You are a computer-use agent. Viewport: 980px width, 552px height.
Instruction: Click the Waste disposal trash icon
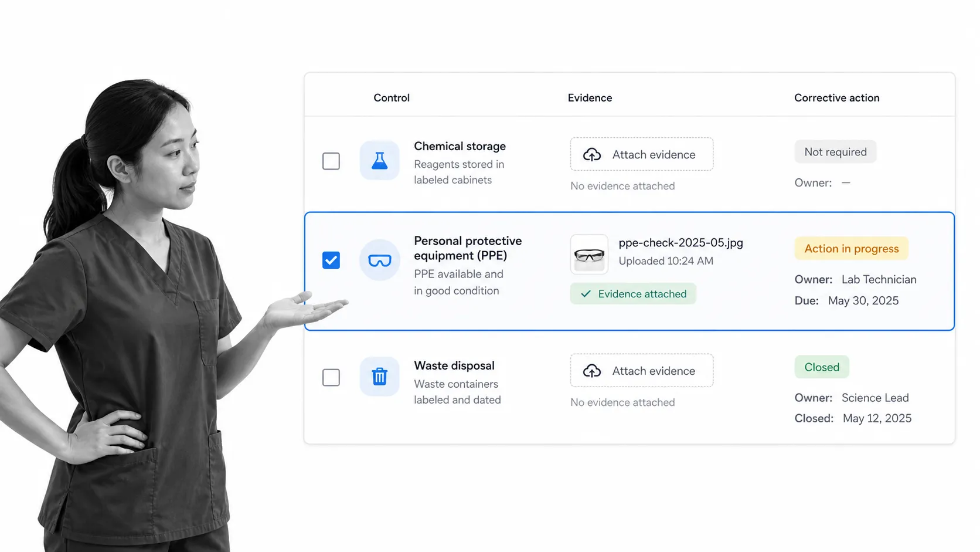pos(380,377)
